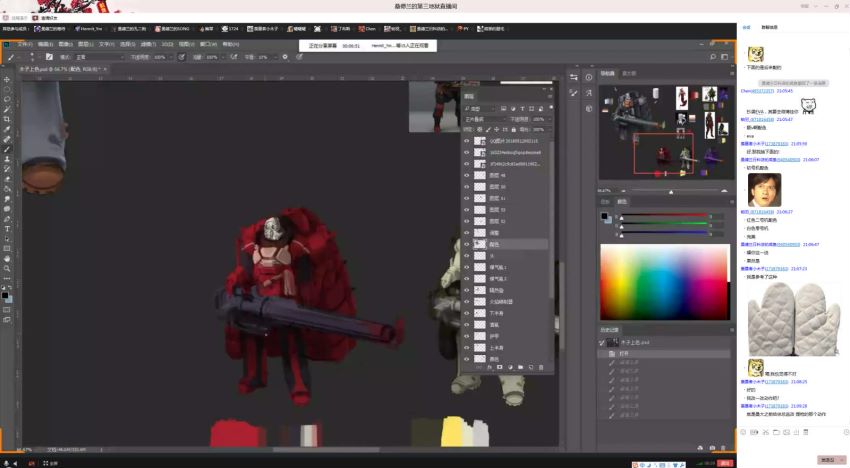Toggle Quick Mask mode icon
Screen dimensions: 850x468
click(7, 310)
